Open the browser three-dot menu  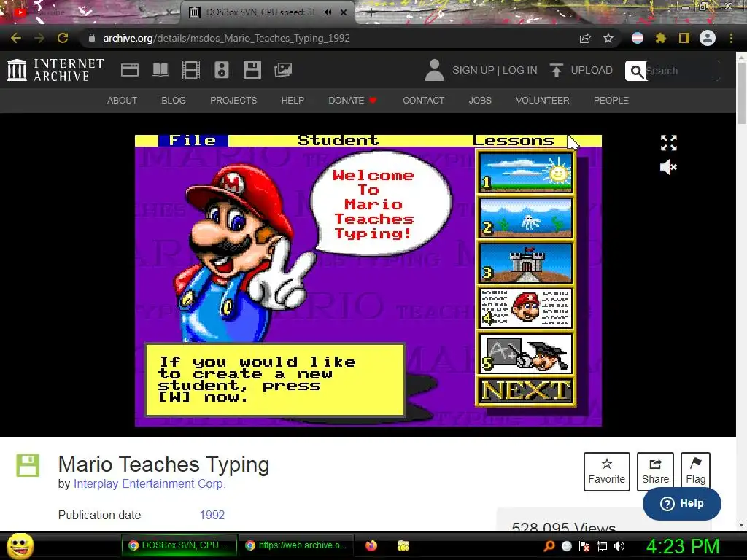pos(731,38)
